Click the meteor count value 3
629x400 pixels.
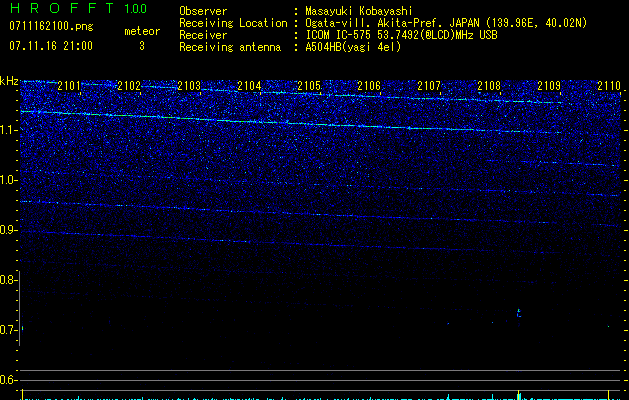(141, 46)
